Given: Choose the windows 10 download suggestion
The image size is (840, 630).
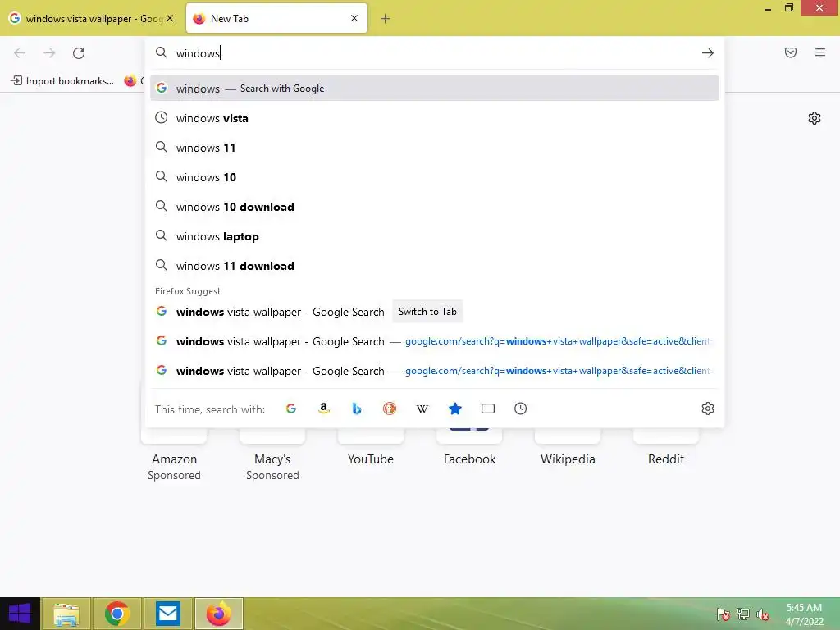Looking at the screenshot, I should 435,207.
